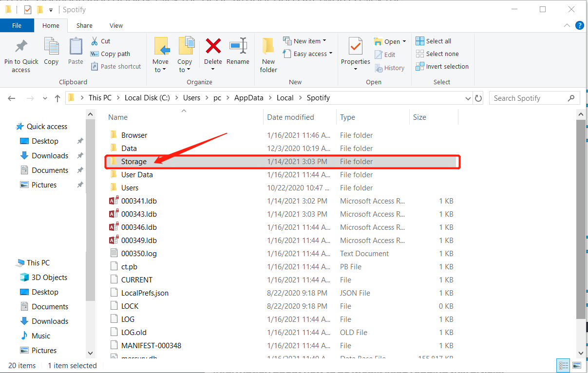Image resolution: width=588 pixels, height=373 pixels.
Task: Open Customize Quick Access Toolbar dropdown
Action: click(x=51, y=10)
